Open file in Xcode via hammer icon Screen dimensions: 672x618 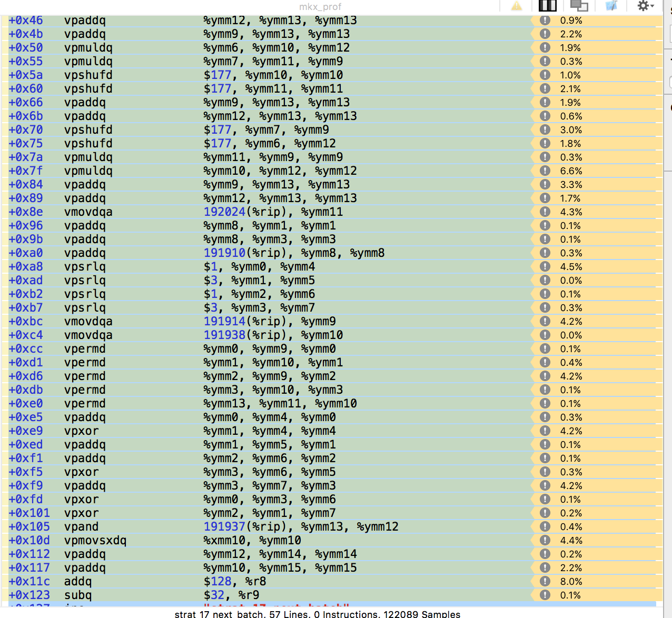(611, 6)
